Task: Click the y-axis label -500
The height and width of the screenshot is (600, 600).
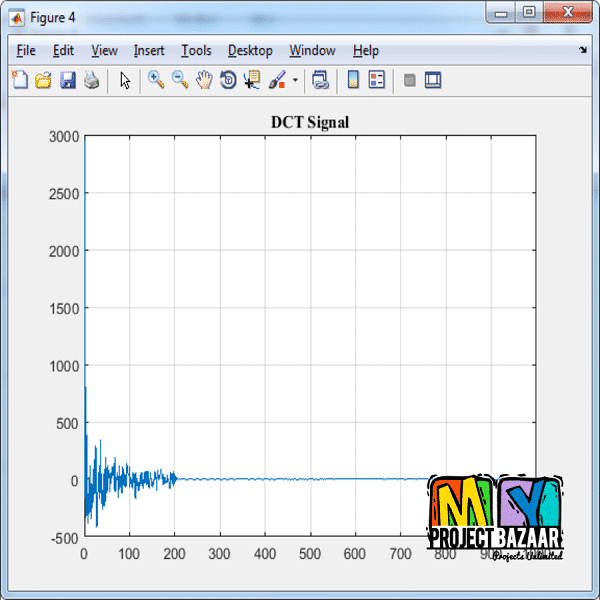Action: [x=65, y=539]
